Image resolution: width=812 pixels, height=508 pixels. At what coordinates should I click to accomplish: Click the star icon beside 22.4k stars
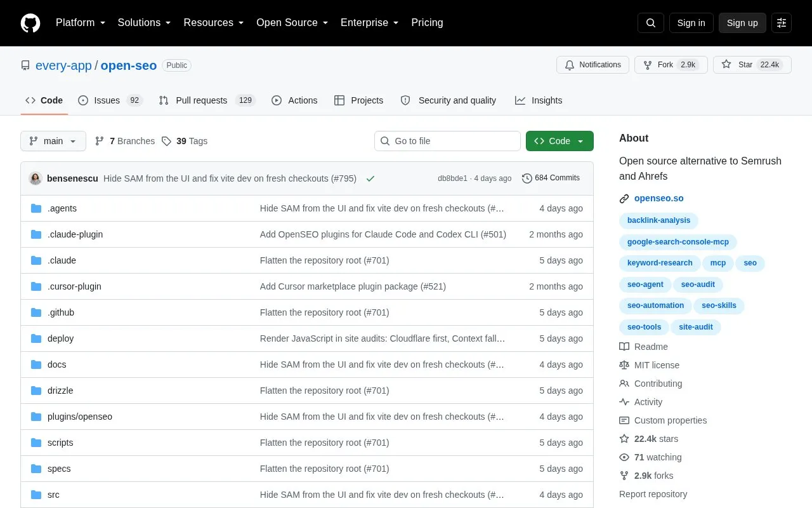point(624,439)
